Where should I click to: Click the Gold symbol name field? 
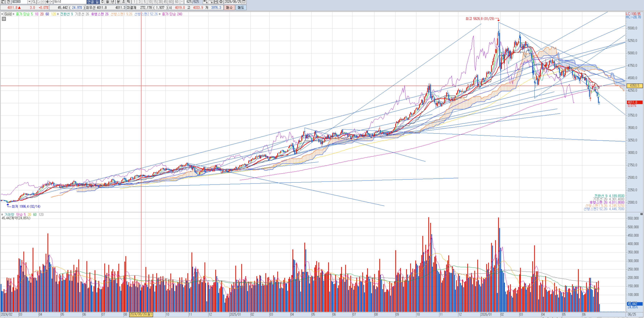[70, 2]
